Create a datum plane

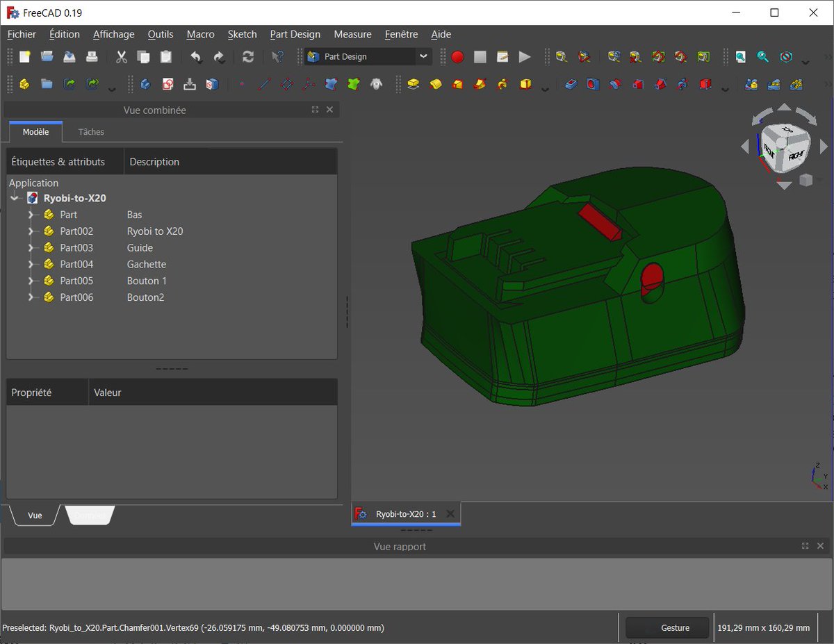click(x=286, y=84)
